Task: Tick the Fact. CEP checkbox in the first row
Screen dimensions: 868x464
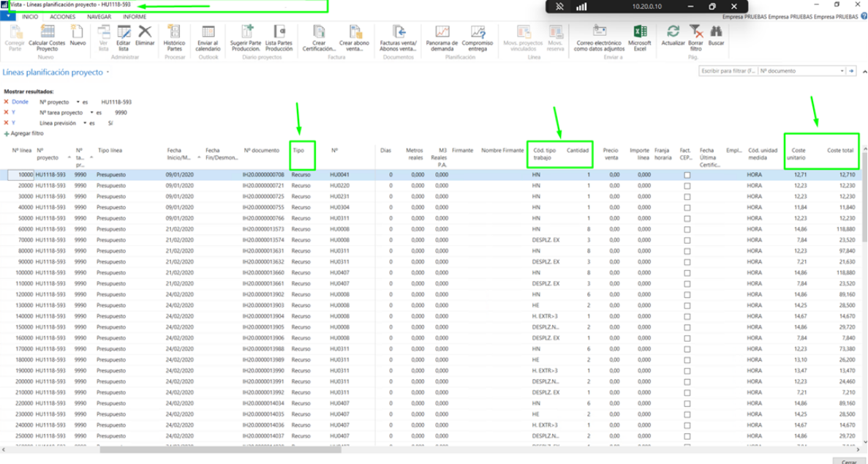Action: pyautogui.click(x=687, y=176)
